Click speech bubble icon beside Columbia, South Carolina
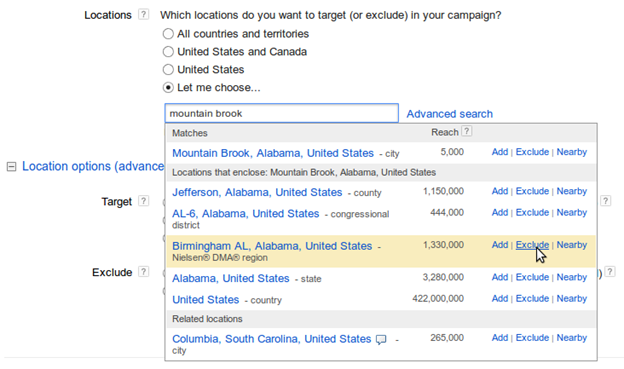This screenshot has width=624, height=369. pos(381,340)
